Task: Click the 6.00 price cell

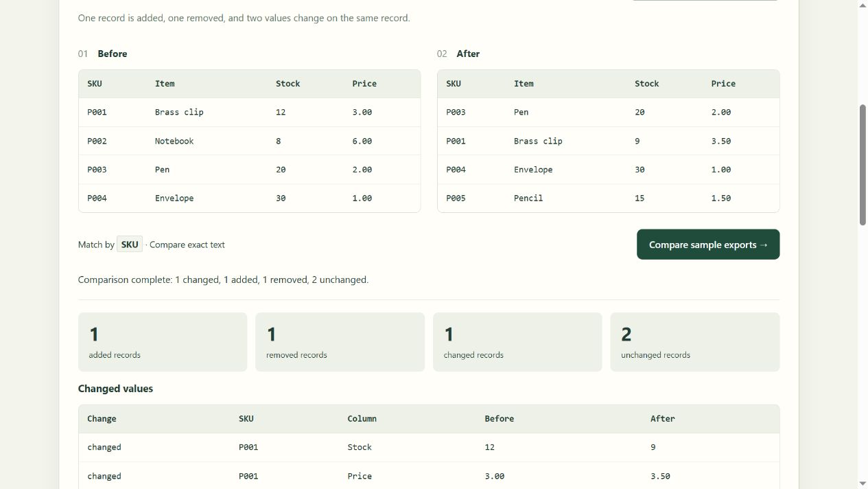Action: click(362, 141)
